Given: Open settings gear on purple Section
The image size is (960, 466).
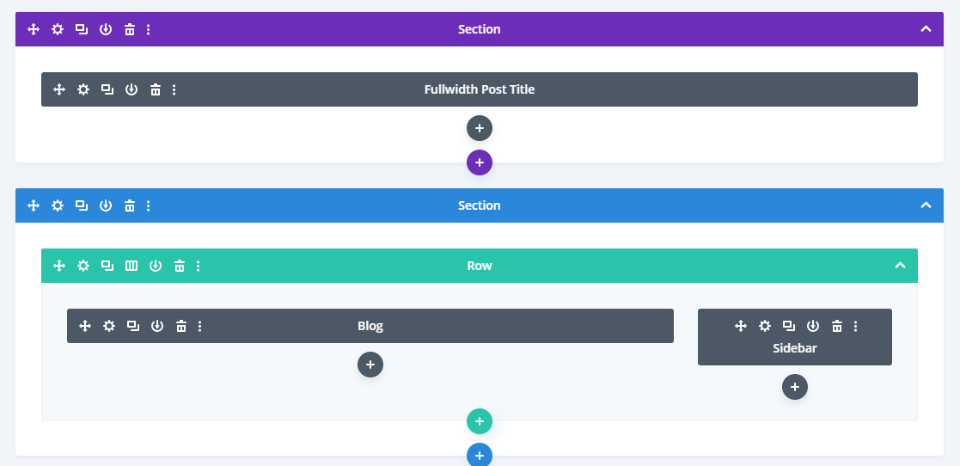Looking at the screenshot, I should tap(57, 29).
